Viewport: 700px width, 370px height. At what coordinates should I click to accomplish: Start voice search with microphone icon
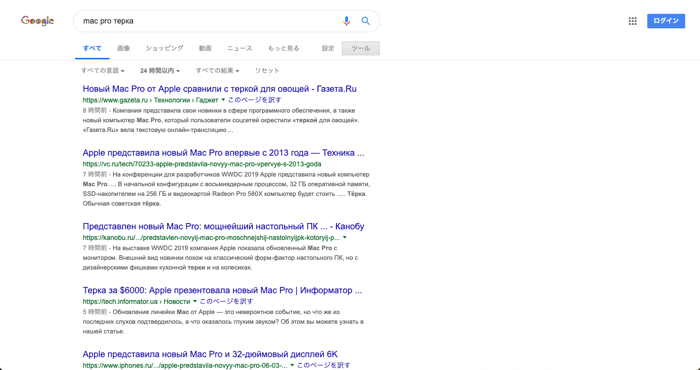[346, 21]
